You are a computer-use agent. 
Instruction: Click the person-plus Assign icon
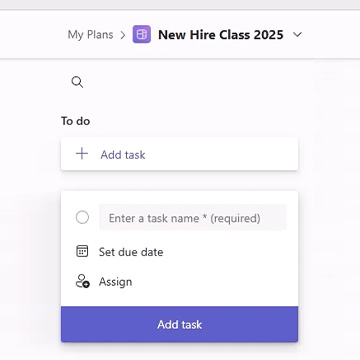coord(82,281)
